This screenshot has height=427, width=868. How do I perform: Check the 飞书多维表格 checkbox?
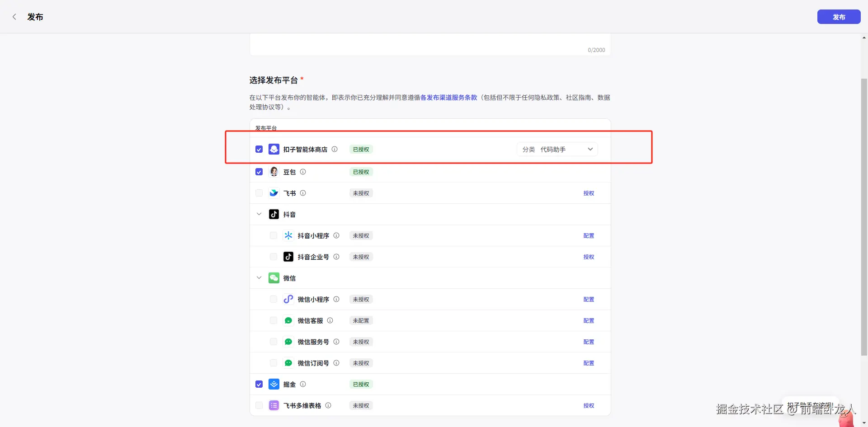259,405
